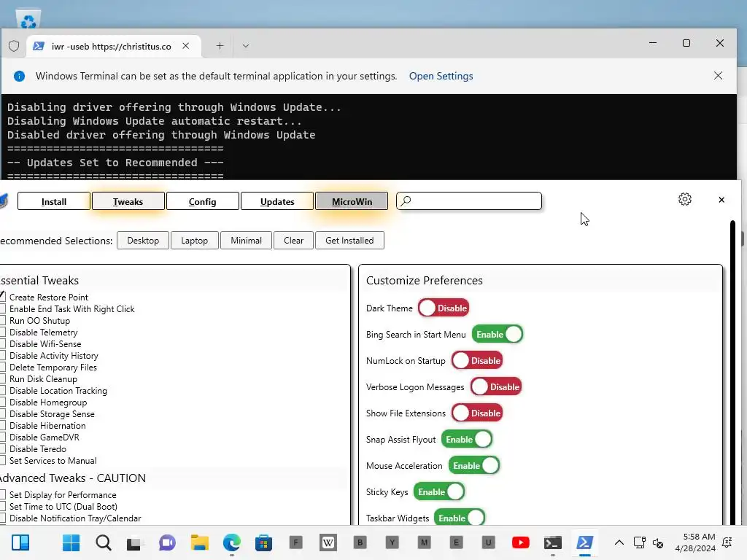
Task: Open the Terminal icon on taskbar
Action: 553,542
